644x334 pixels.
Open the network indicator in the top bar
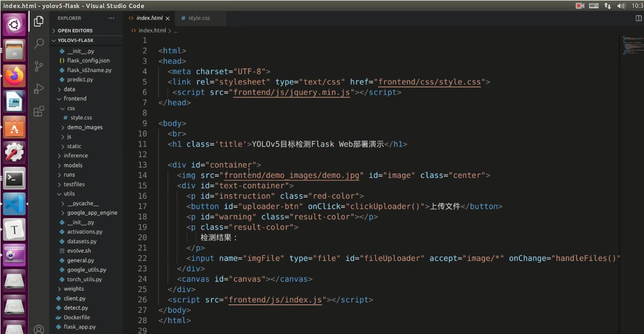point(608,6)
